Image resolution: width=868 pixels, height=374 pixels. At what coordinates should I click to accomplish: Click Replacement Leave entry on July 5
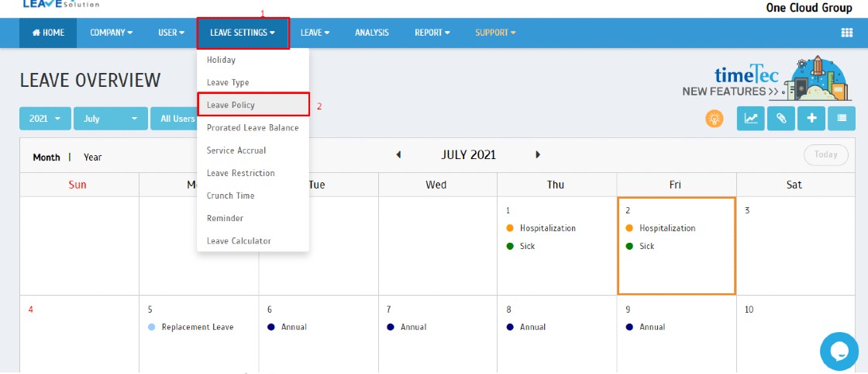[191, 327]
